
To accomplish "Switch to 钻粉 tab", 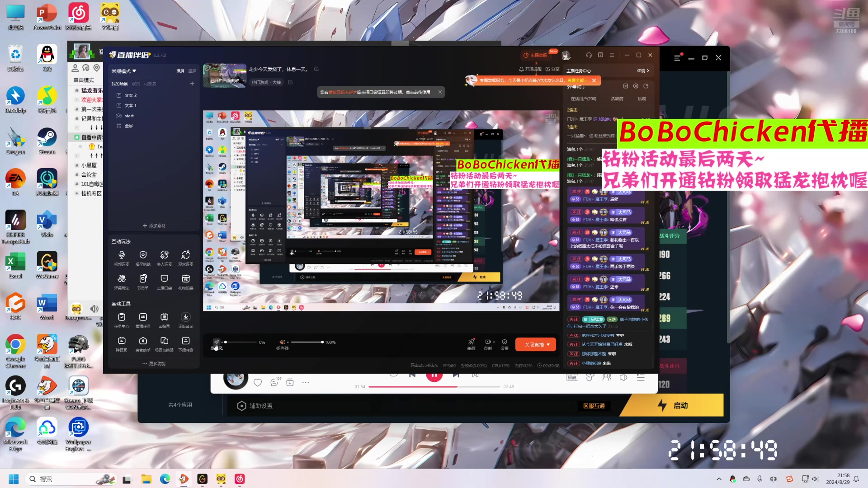I will (642, 99).
